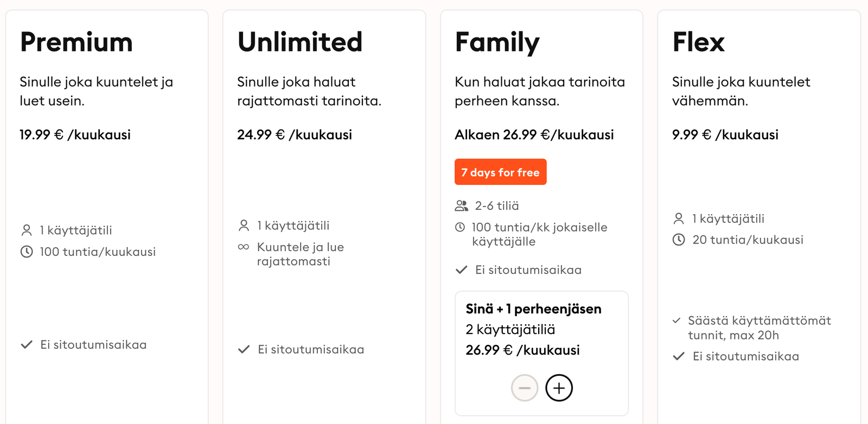Select the Premium plan heading
This screenshot has width=868, height=424.
pos(76,42)
